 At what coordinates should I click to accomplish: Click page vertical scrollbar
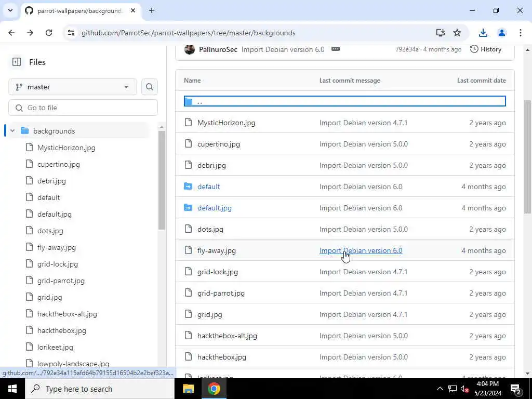pyautogui.click(x=527, y=157)
